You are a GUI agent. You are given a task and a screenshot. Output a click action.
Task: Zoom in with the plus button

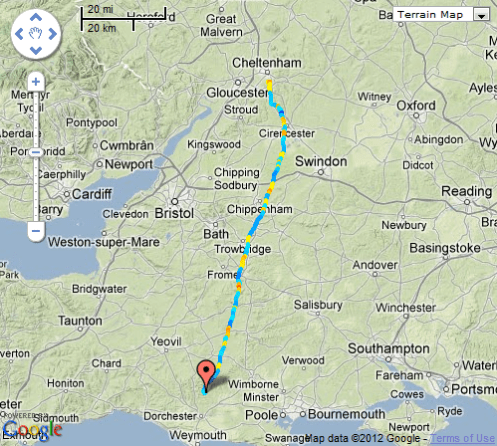(36, 82)
